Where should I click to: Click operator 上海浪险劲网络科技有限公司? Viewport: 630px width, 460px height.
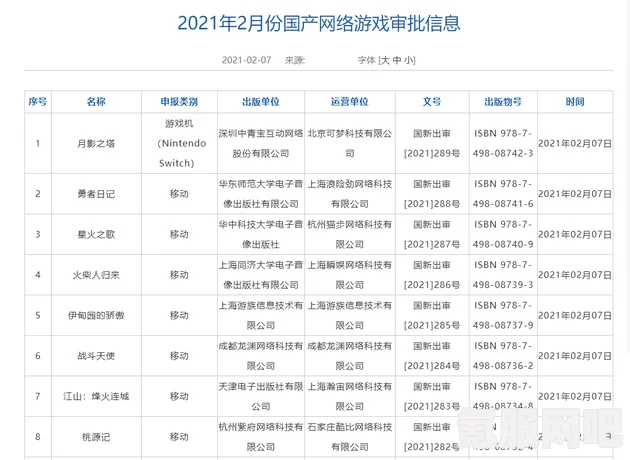coord(350,194)
